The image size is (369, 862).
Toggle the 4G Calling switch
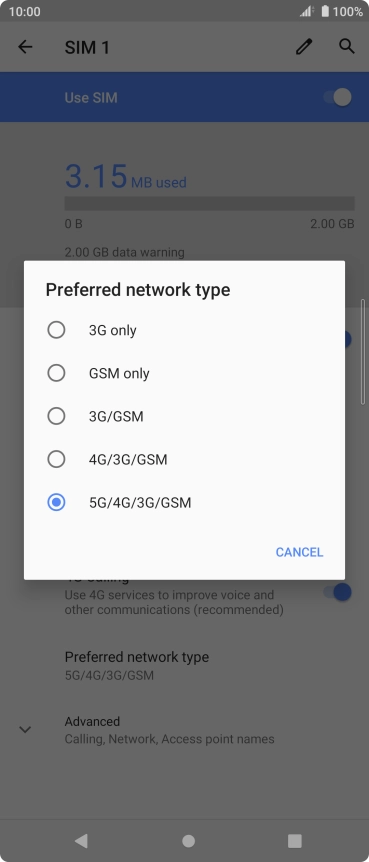(x=337, y=592)
